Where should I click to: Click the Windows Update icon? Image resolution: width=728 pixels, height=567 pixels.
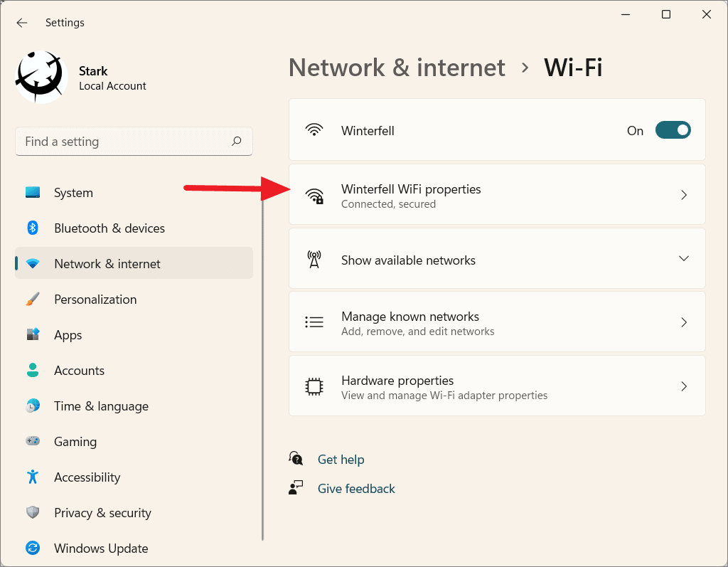click(33, 548)
